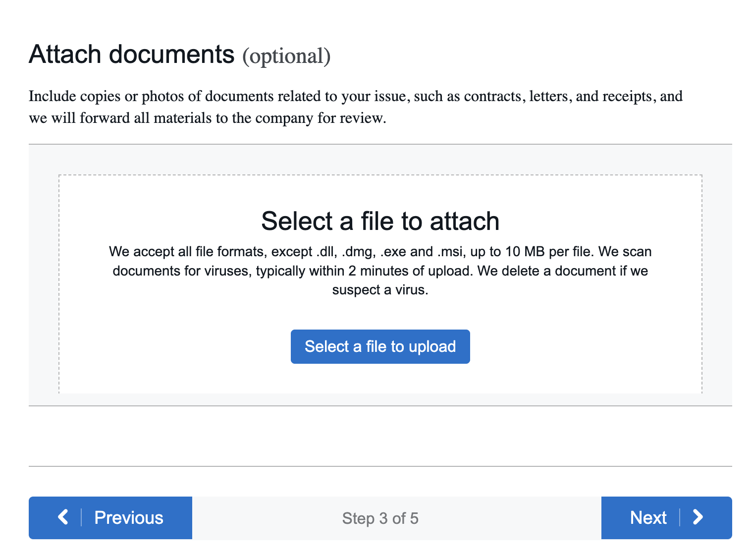
Task: Click the right chevron icon on Next
Action: (698, 517)
